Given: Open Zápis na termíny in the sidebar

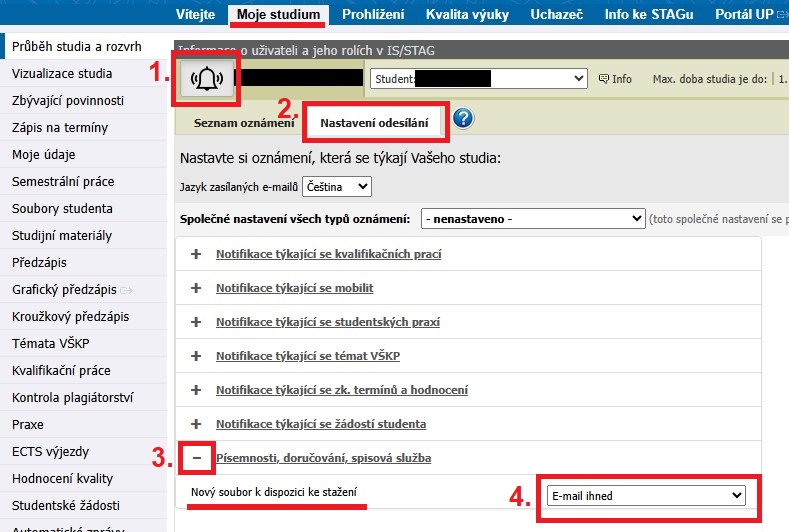Looking at the screenshot, I should click(x=60, y=127).
